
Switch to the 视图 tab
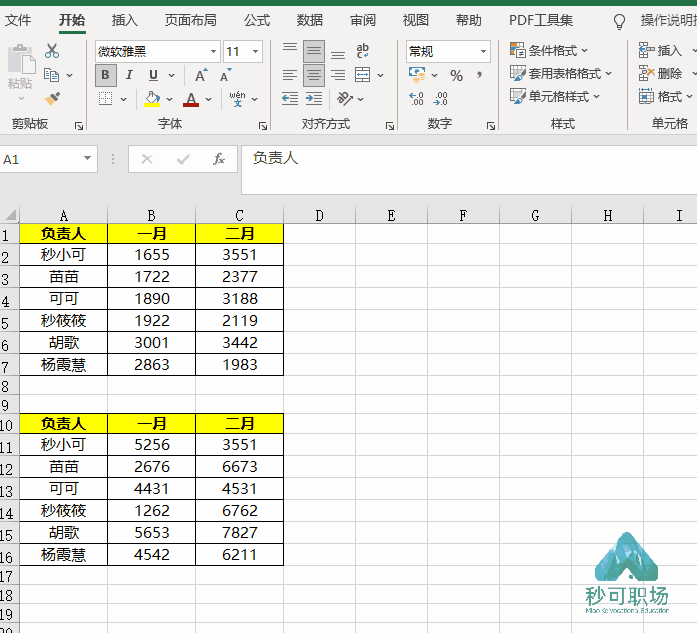(416, 20)
